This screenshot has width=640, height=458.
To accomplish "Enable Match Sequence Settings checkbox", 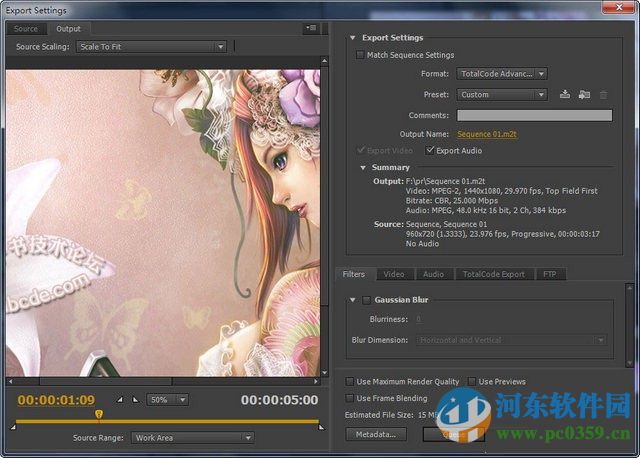I will click(x=360, y=55).
